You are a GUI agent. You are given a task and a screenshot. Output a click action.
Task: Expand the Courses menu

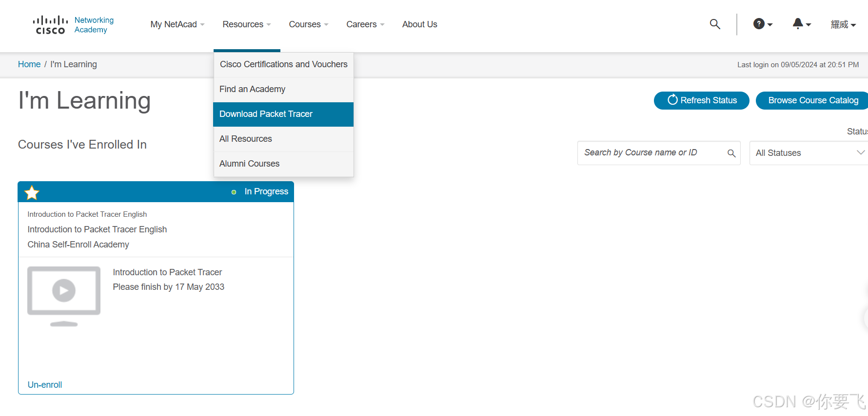point(309,24)
